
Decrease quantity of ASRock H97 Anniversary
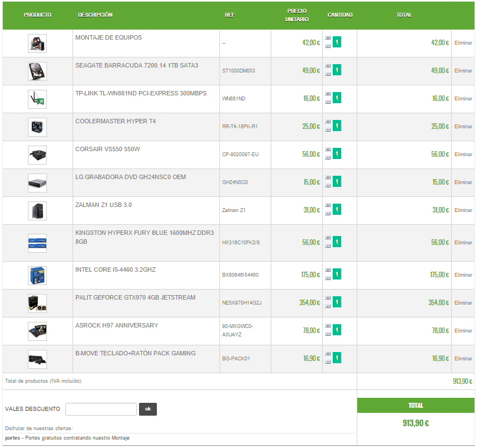coord(328,334)
